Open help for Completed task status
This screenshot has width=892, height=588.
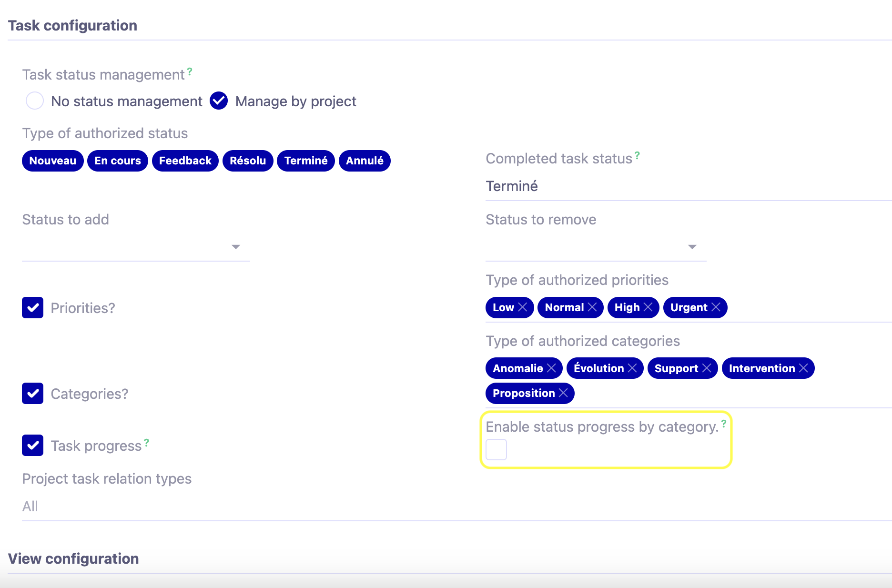tap(637, 155)
